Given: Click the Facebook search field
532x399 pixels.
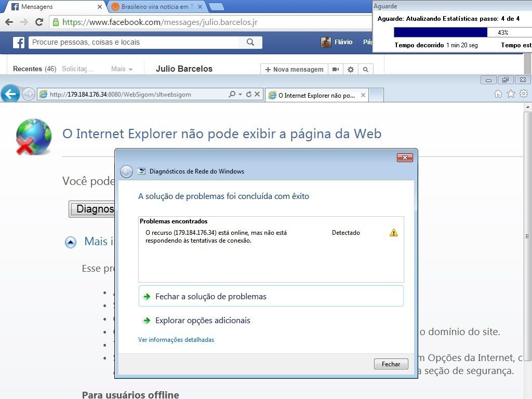Looking at the screenshot, I should coord(134,43).
